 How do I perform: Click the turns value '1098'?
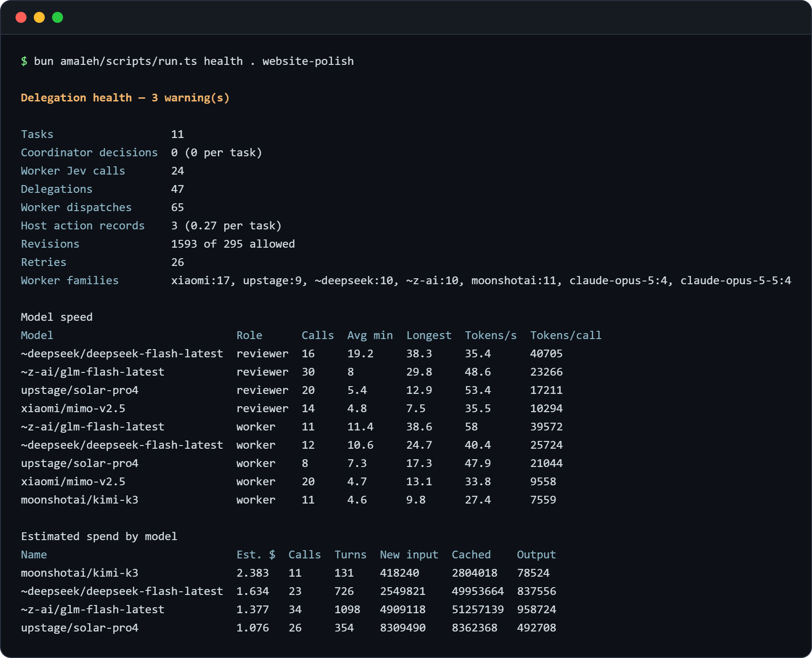(347, 610)
